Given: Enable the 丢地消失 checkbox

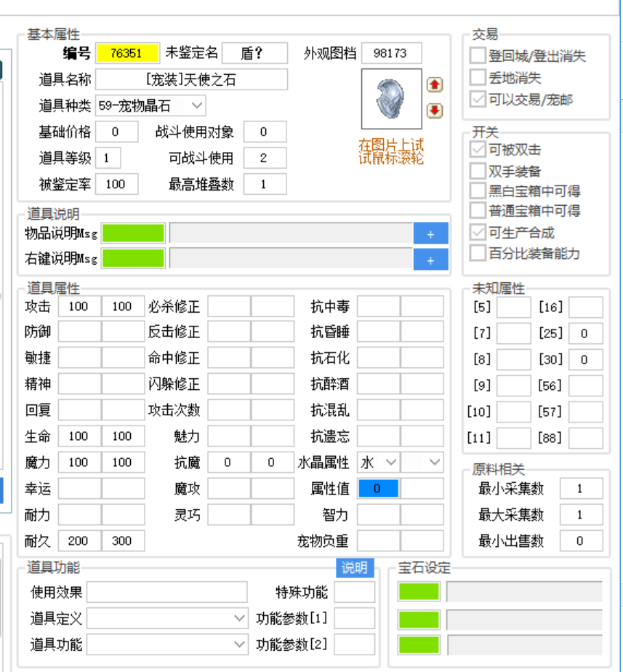Looking at the screenshot, I should 477,76.
